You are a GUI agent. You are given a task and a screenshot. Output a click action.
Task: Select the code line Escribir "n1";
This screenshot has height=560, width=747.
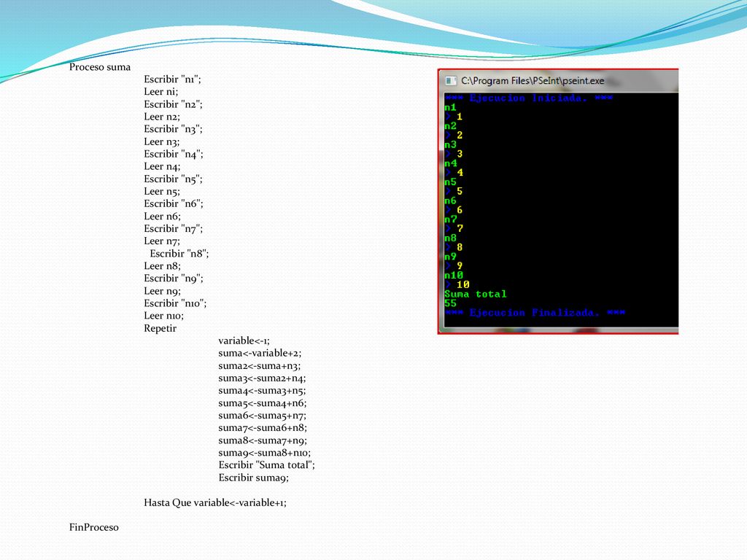pyautogui.click(x=172, y=79)
